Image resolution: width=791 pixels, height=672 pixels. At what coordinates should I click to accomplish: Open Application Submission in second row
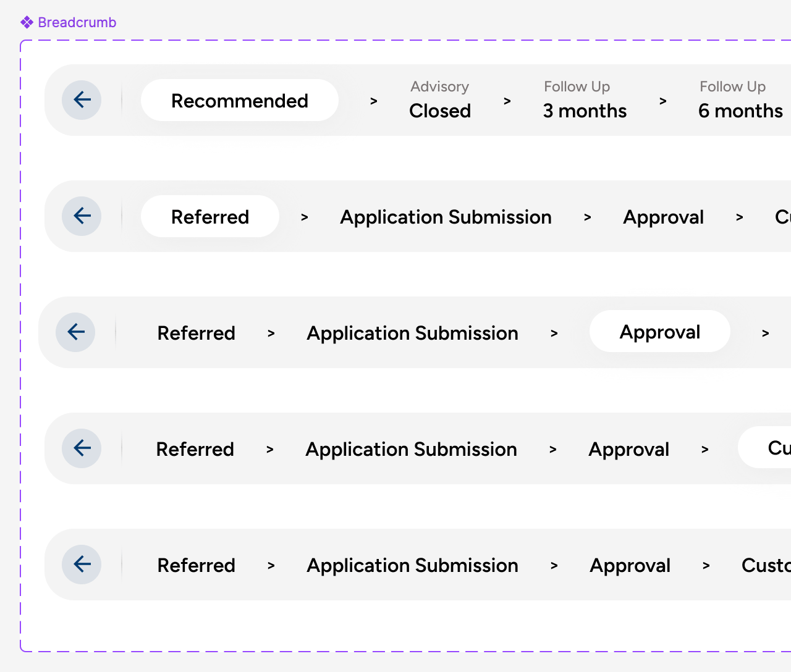click(x=446, y=217)
